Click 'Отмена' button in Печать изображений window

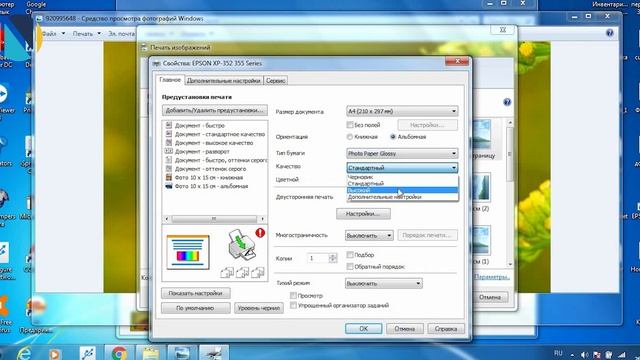(x=490, y=297)
